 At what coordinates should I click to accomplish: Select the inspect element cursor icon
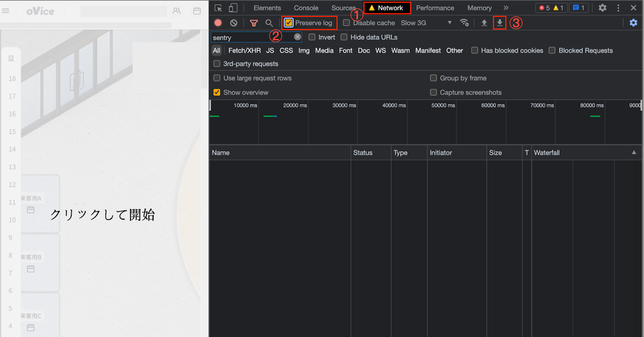click(218, 8)
